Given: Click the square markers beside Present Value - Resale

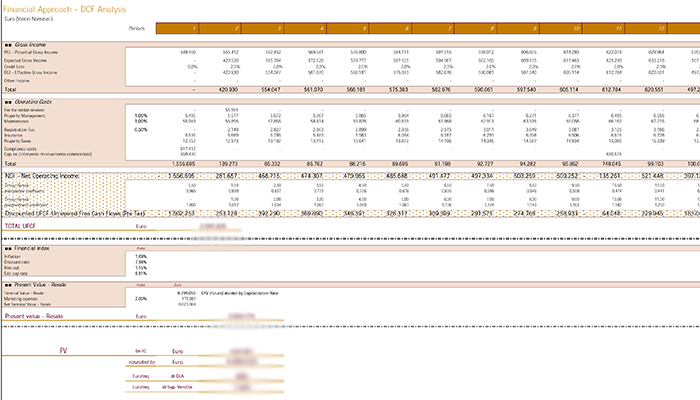Looking at the screenshot, I should 8,285.
